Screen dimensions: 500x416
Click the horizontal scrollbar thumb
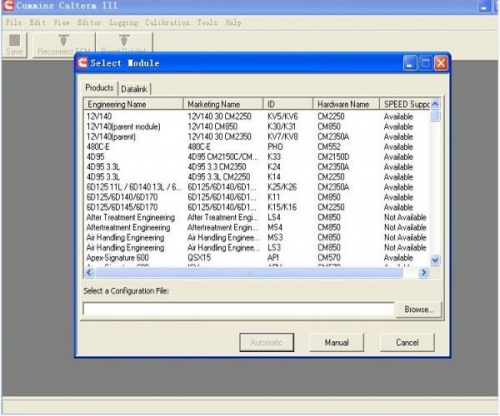pos(249,273)
